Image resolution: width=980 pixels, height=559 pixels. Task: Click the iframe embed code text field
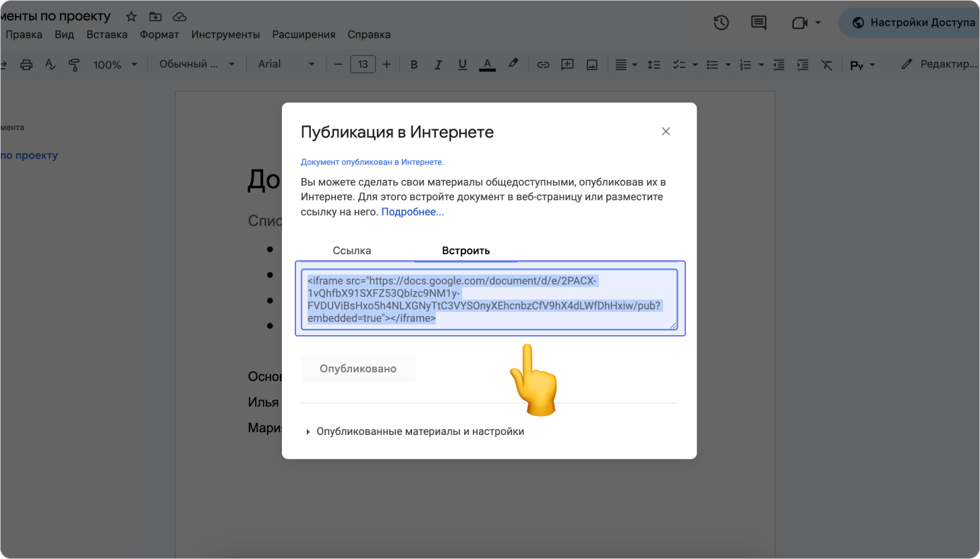[x=490, y=299]
